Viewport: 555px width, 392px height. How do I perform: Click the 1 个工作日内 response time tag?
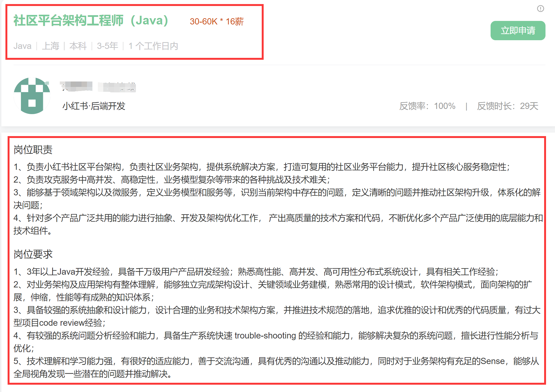point(153,46)
